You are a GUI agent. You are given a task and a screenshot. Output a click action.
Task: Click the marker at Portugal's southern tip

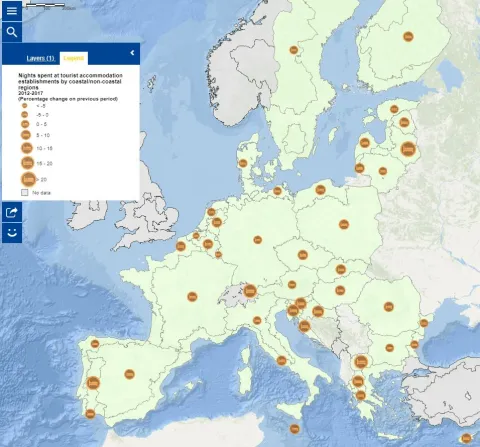(90, 414)
